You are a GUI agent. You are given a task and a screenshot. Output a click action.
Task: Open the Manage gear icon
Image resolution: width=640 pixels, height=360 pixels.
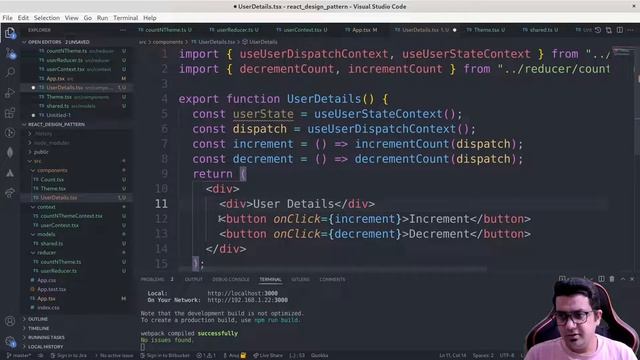[10, 341]
